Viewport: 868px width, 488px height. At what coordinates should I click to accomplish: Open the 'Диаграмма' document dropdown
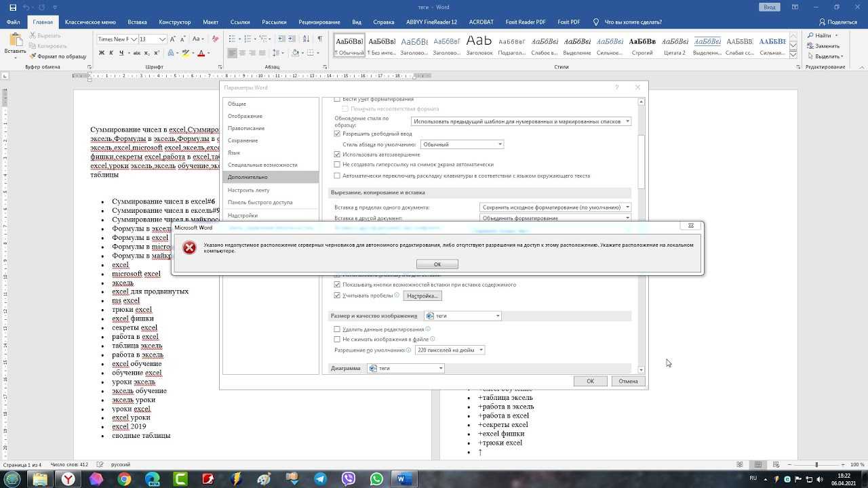406,368
